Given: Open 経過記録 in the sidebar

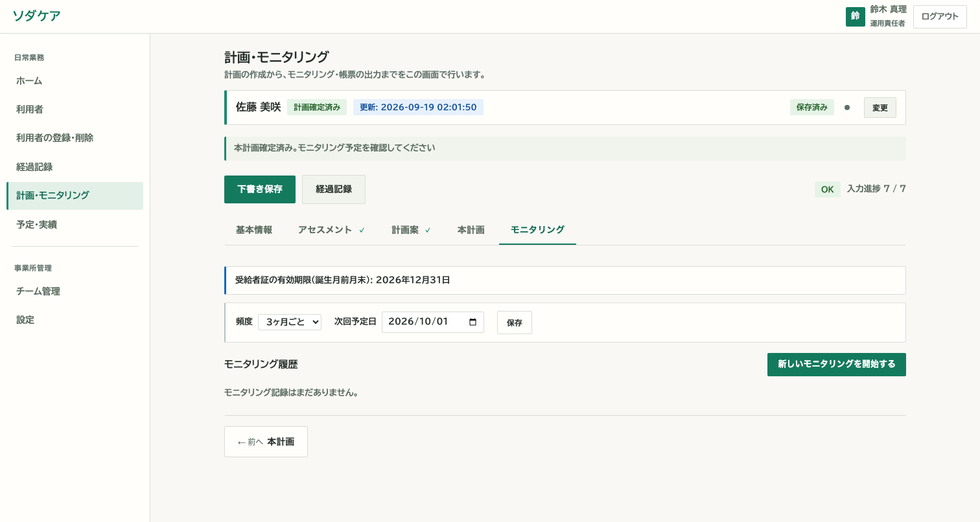Looking at the screenshot, I should pyautogui.click(x=75, y=167).
